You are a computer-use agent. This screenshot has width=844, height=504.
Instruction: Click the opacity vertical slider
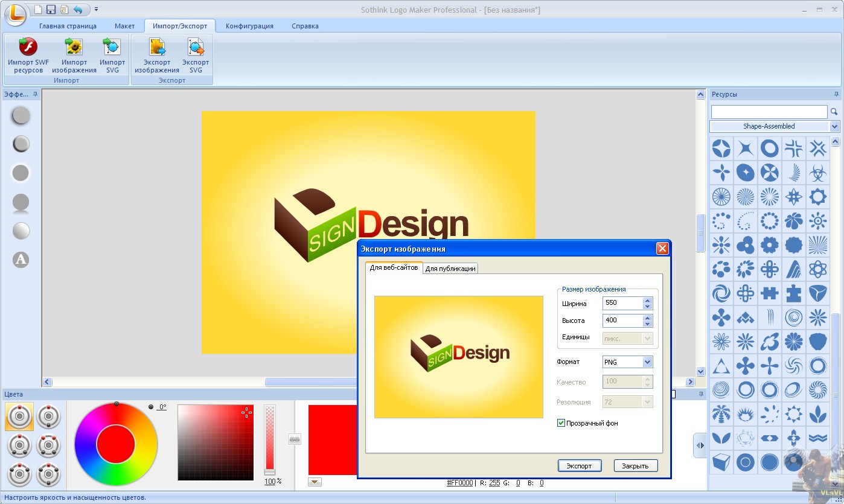[270, 439]
